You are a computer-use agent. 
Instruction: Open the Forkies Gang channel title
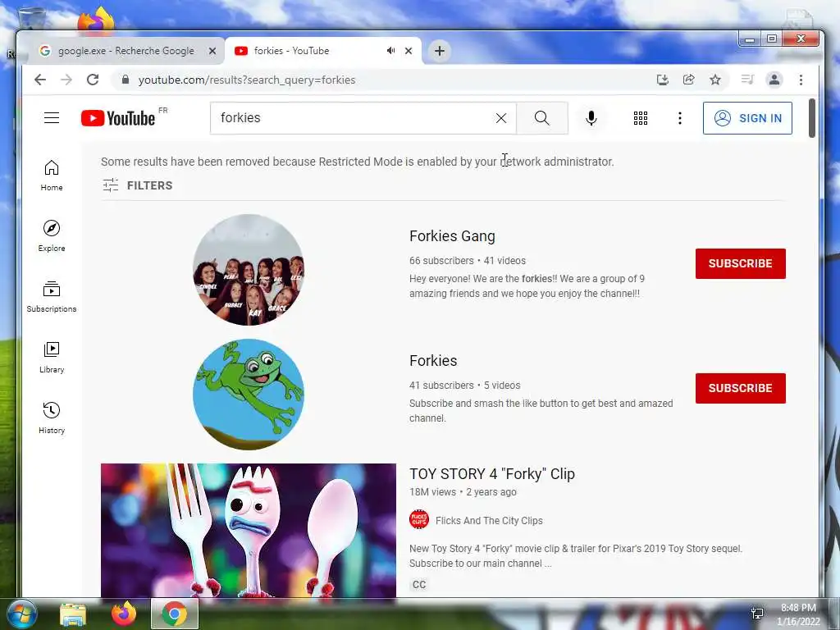tap(452, 236)
